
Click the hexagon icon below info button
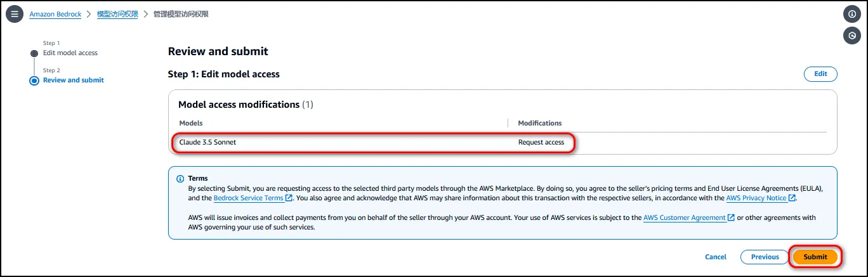click(852, 35)
